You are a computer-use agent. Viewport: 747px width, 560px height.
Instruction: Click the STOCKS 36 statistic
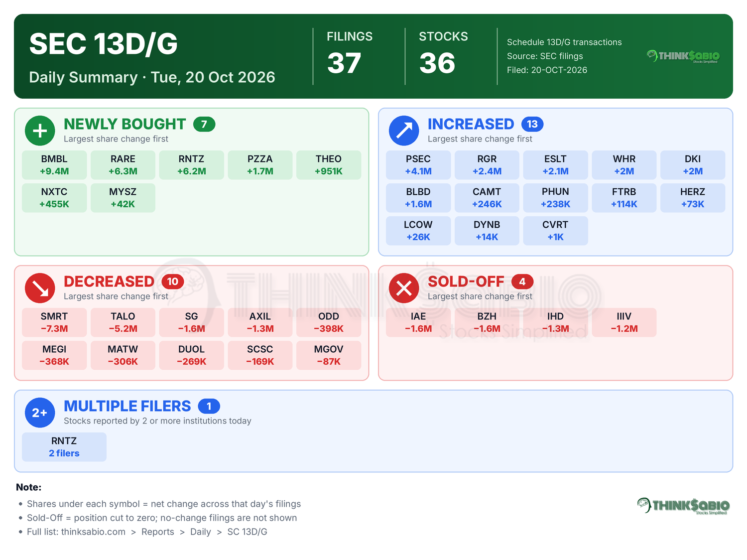[443, 53]
